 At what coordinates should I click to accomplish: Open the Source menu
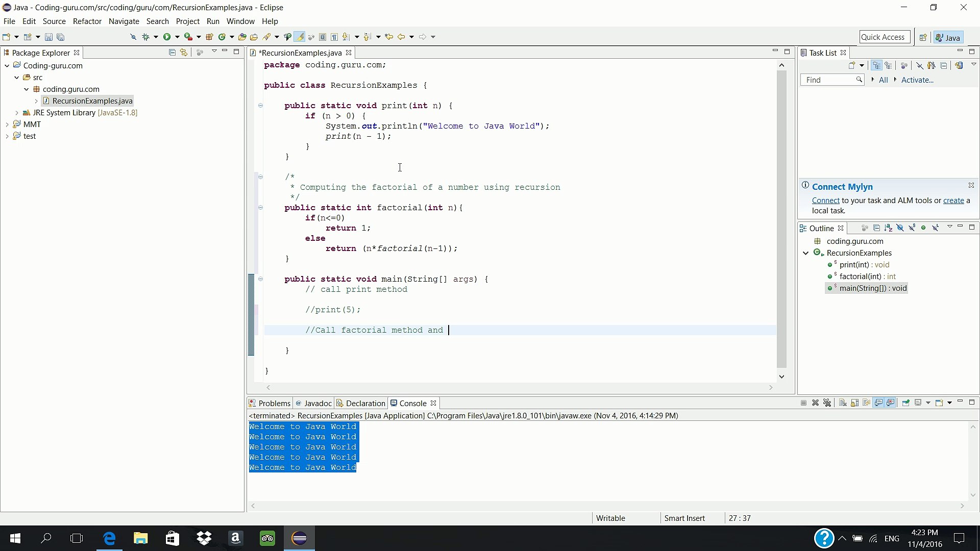coord(54,21)
